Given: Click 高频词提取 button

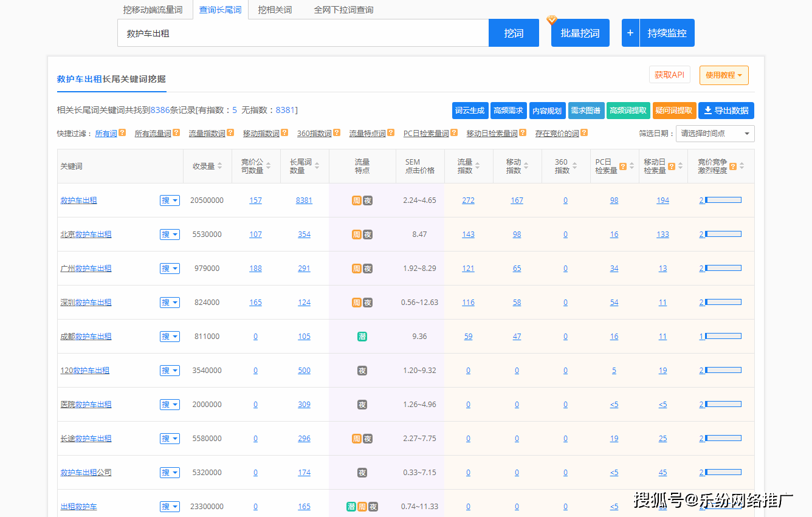Looking at the screenshot, I should (628, 111).
